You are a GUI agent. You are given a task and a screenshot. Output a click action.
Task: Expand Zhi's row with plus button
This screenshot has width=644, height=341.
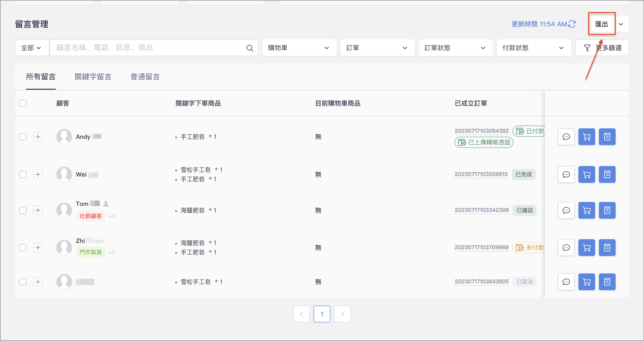[38, 248]
